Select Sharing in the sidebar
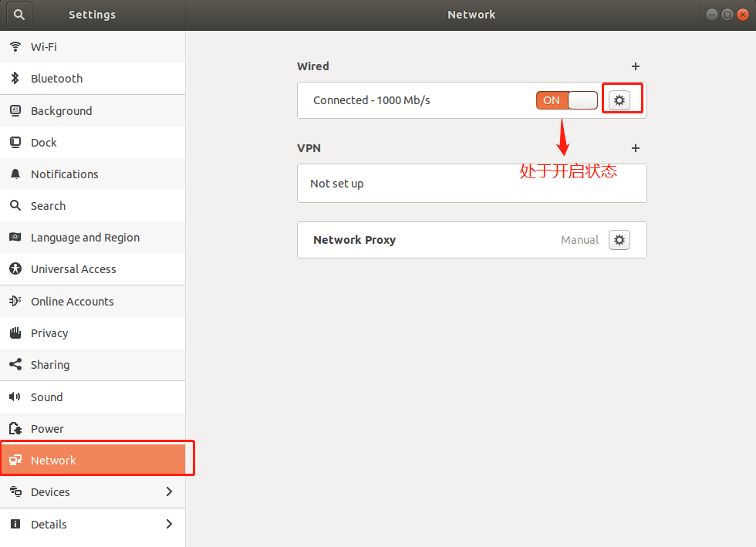756x547 pixels. [93, 365]
